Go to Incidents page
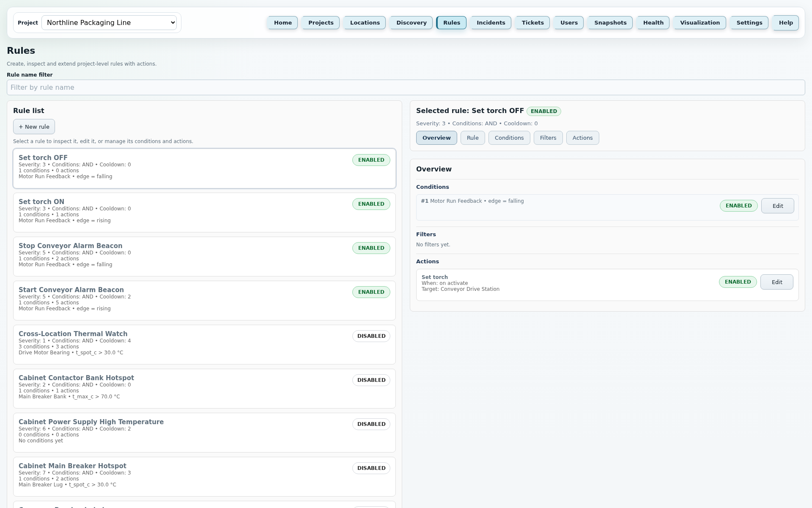 491,23
